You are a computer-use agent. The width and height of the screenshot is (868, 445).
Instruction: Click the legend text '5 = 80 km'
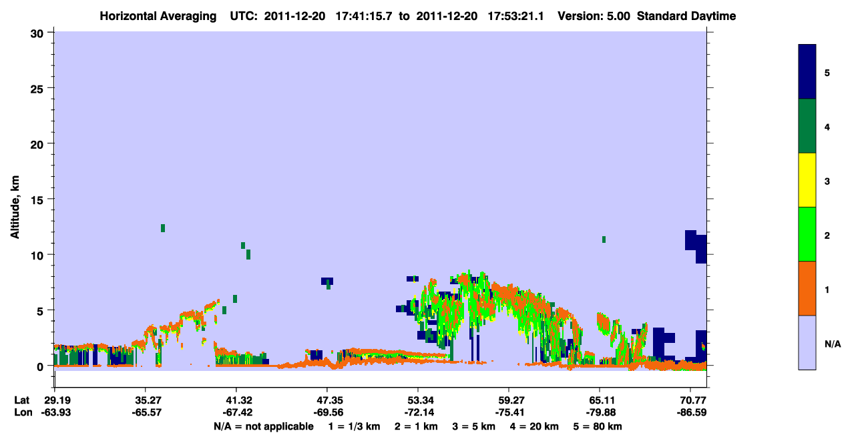tap(598, 426)
